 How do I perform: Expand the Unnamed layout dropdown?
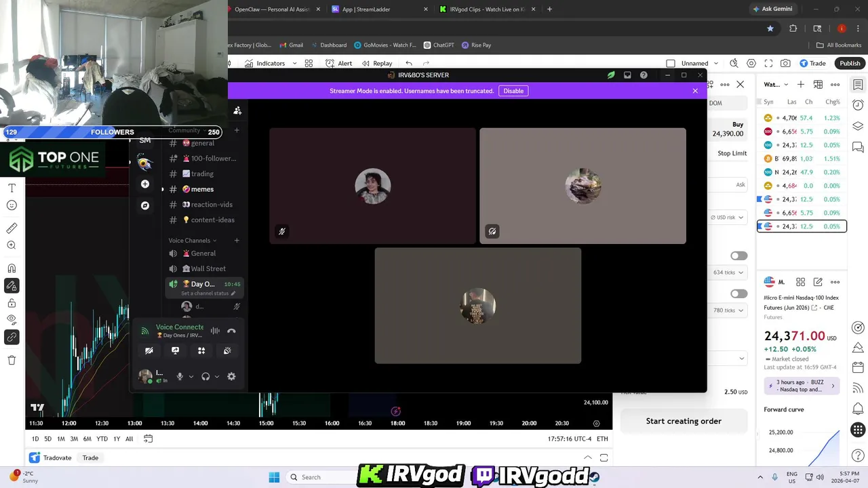(x=717, y=63)
